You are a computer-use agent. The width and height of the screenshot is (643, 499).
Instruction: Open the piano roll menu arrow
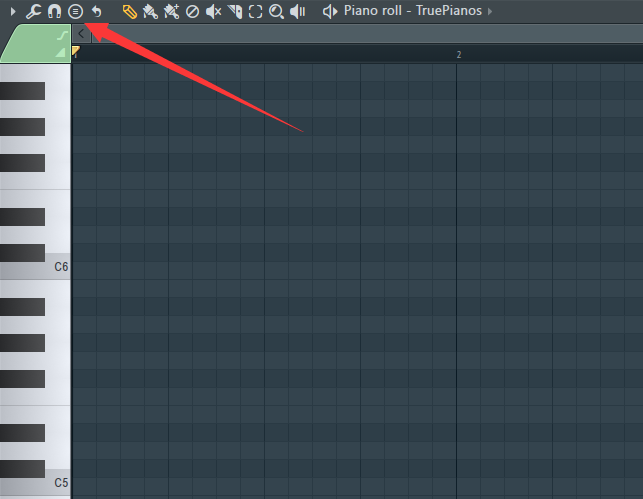(13, 11)
